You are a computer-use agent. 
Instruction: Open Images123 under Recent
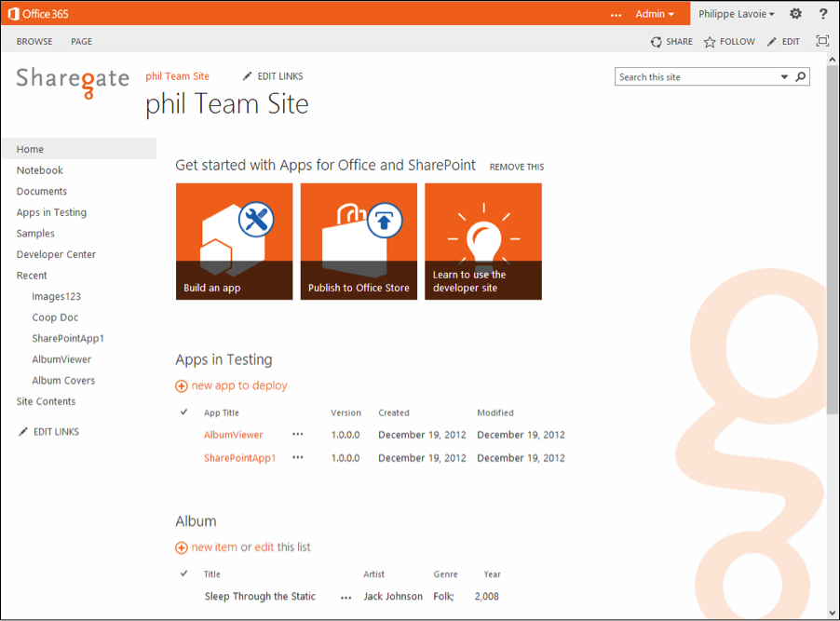(x=56, y=296)
